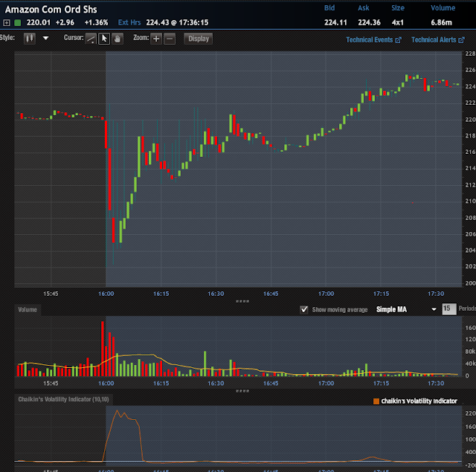
Task: Zoom out with the minus button
Action: pyautogui.click(x=170, y=39)
